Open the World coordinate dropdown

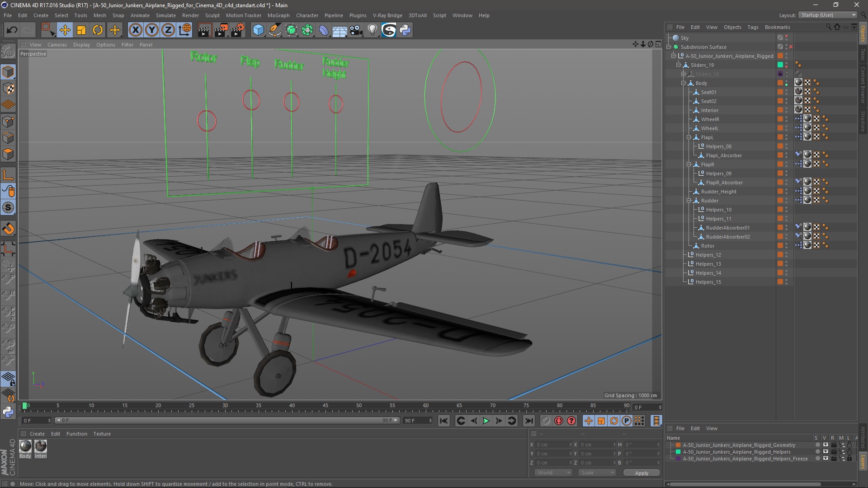tap(553, 473)
